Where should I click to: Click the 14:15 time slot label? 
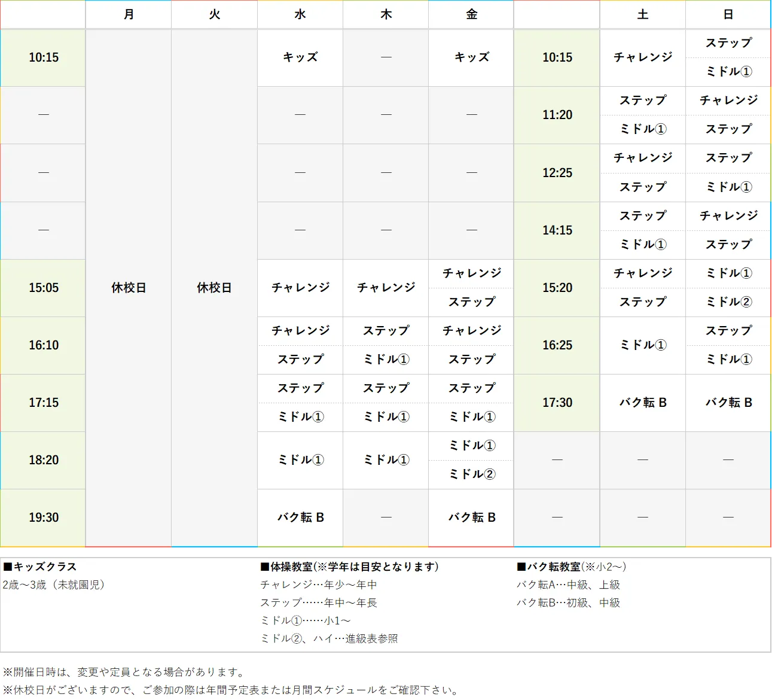[x=556, y=230]
